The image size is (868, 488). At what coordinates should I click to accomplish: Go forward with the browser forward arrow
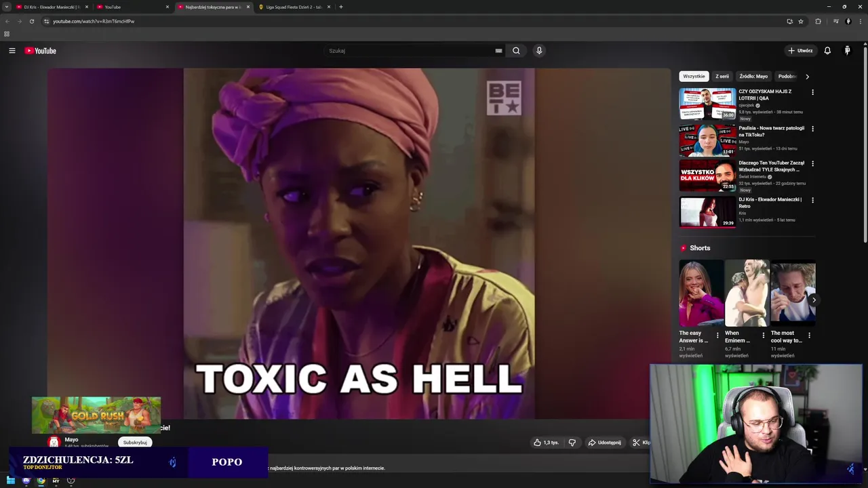[19, 21]
